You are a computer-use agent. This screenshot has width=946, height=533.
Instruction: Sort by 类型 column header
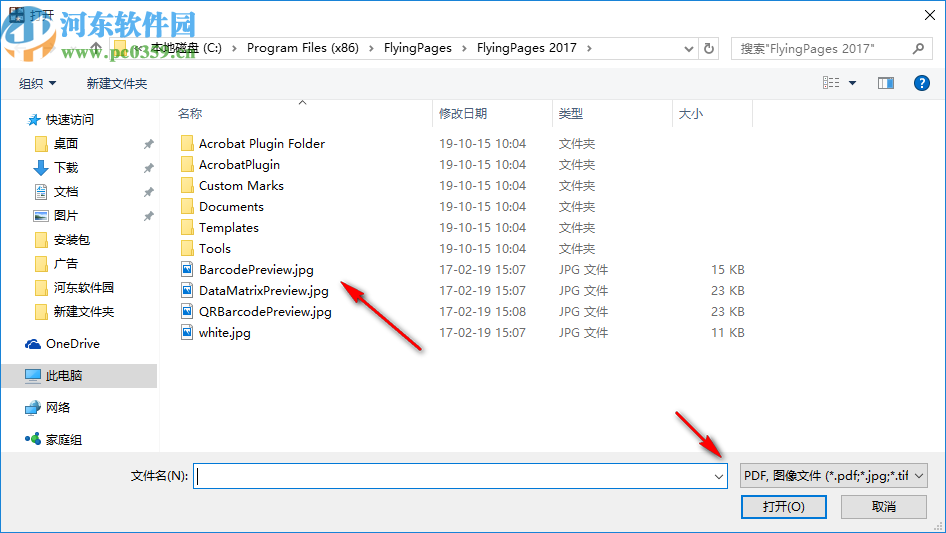click(x=571, y=113)
